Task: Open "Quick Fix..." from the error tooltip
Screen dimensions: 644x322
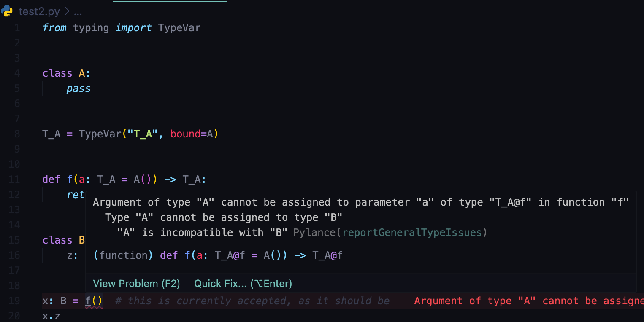Action: tap(243, 283)
